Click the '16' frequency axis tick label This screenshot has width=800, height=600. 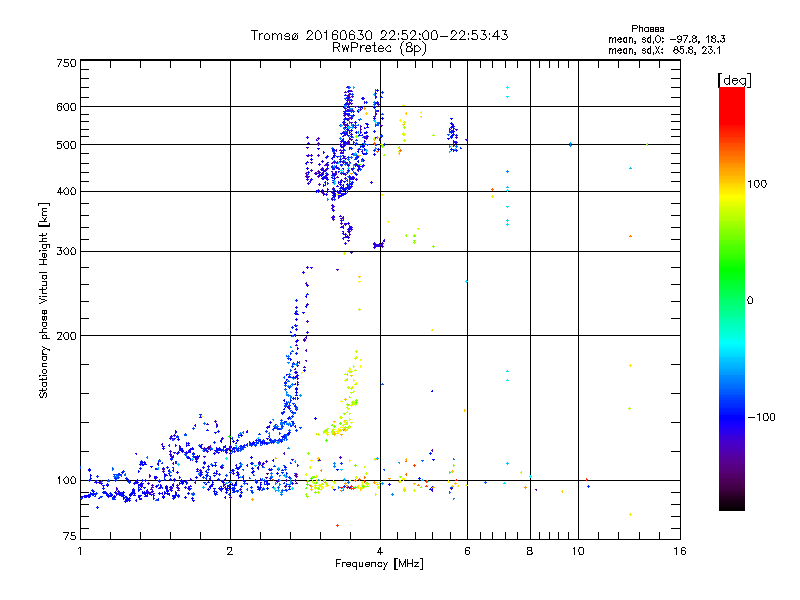[x=680, y=551]
